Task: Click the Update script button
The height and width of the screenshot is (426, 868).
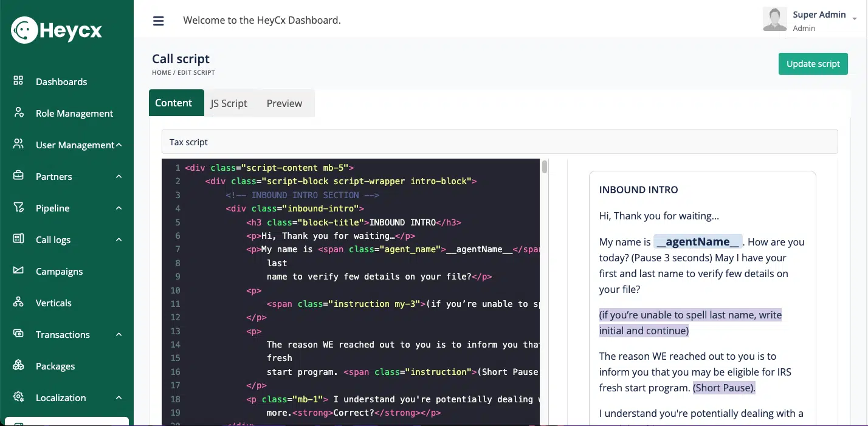Action: [x=813, y=64]
